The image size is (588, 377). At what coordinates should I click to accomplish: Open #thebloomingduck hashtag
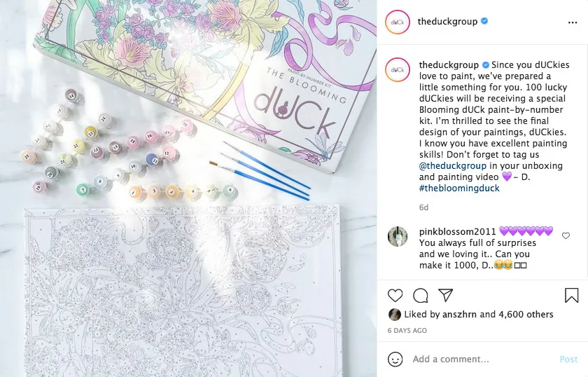[459, 188]
